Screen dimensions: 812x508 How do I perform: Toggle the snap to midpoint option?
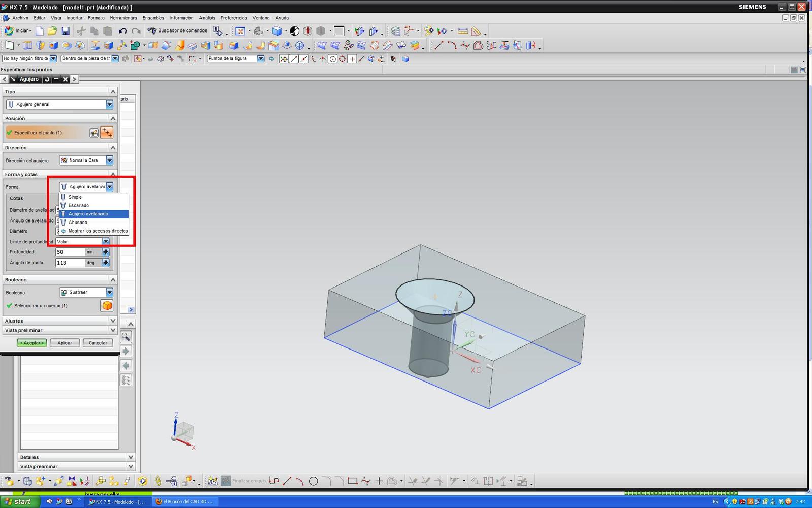click(303, 59)
